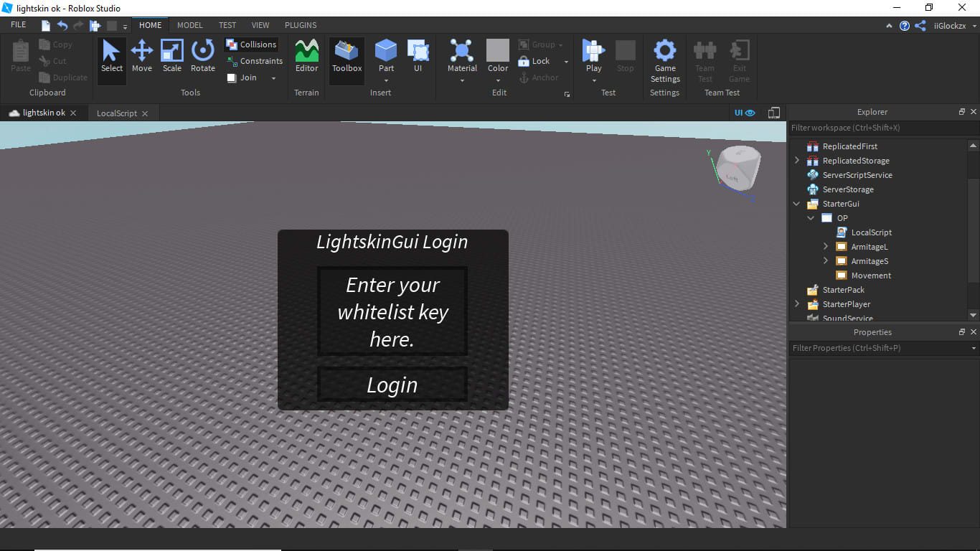980x551 pixels.
Task: Click the new file icon in quick access bar
Action: (x=46, y=25)
